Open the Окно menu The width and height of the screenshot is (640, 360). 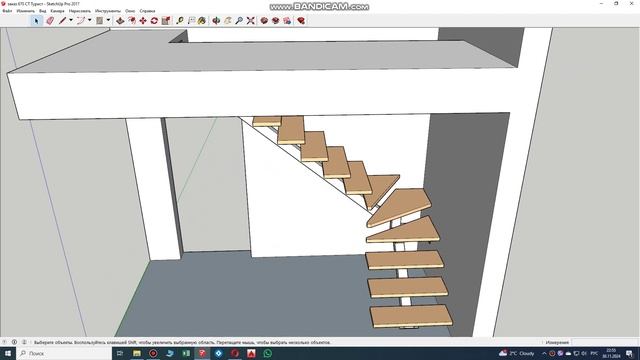point(130,11)
